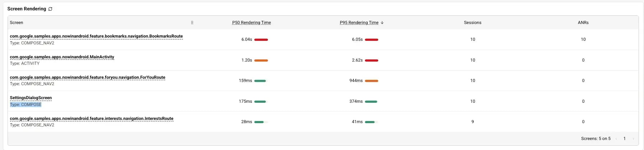This screenshot has height=150, width=644.
Task: Click the 6.04s P50 value
Action: point(247,39)
